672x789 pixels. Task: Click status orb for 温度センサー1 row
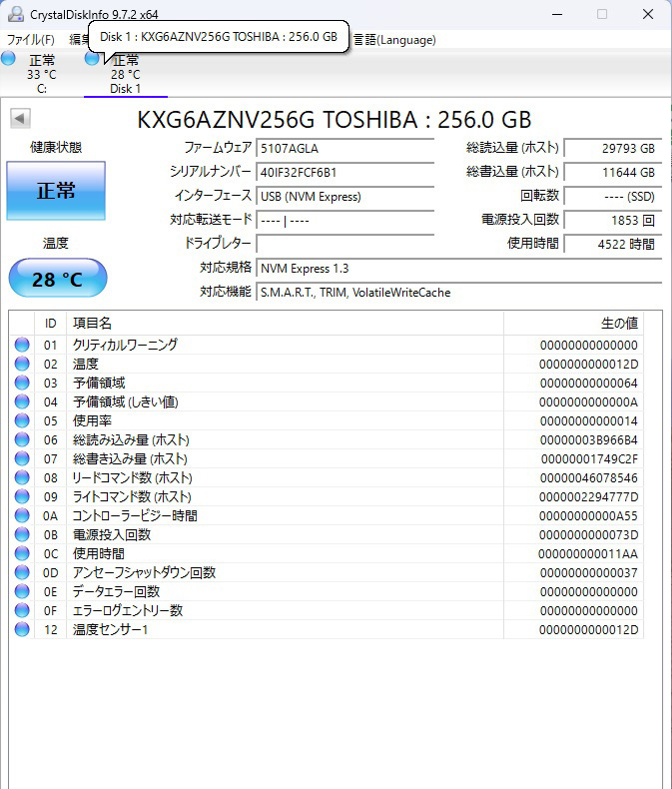click(22, 629)
